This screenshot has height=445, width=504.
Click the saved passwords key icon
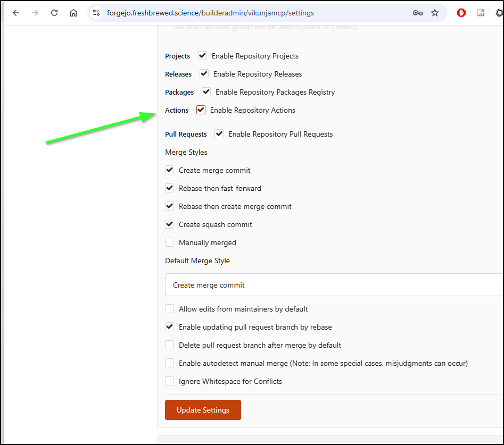(x=418, y=13)
